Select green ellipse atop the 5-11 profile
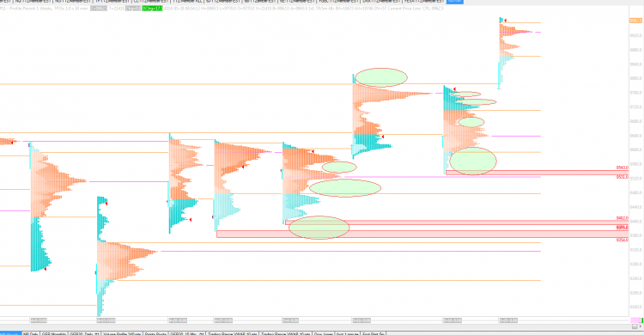Image resolution: width=644 pixels, height=335 pixels. click(380, 77)
